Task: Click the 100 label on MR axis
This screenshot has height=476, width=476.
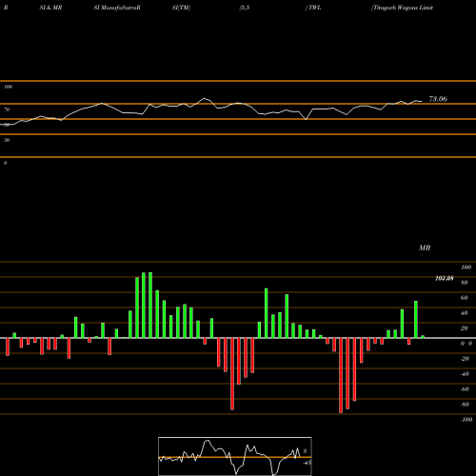Action: click(x=466, y=268)
